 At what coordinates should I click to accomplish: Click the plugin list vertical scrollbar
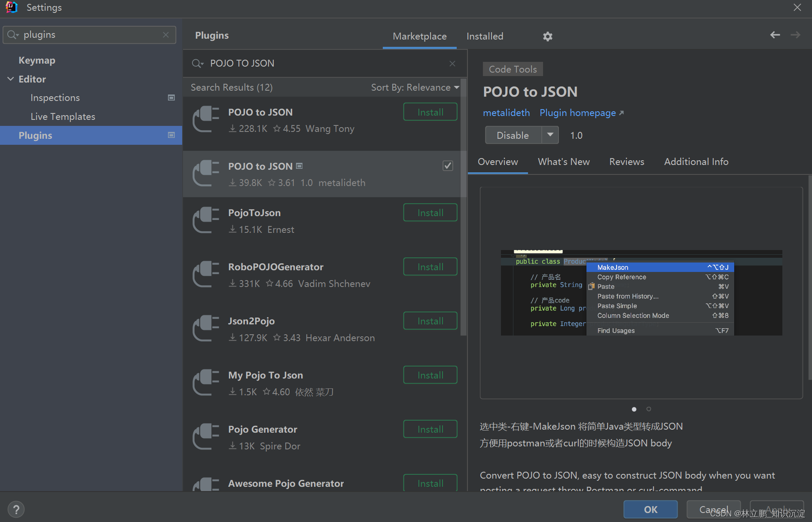pos(464,206)
